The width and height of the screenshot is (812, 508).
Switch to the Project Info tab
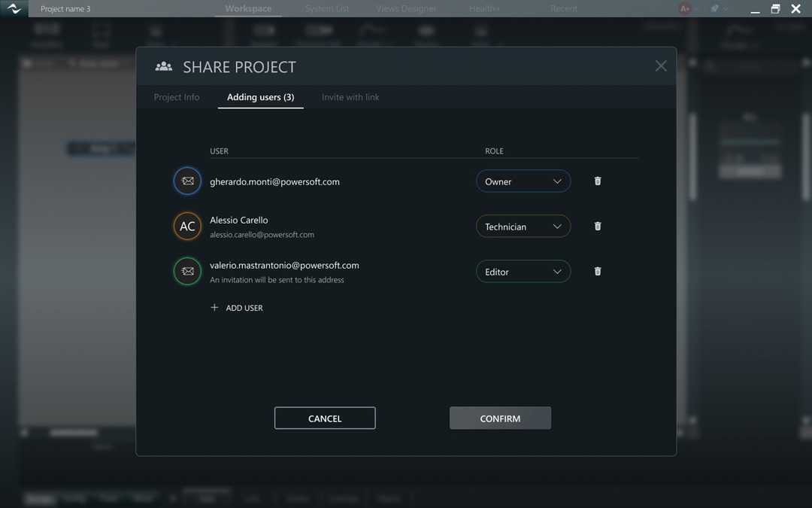point(176,96)
